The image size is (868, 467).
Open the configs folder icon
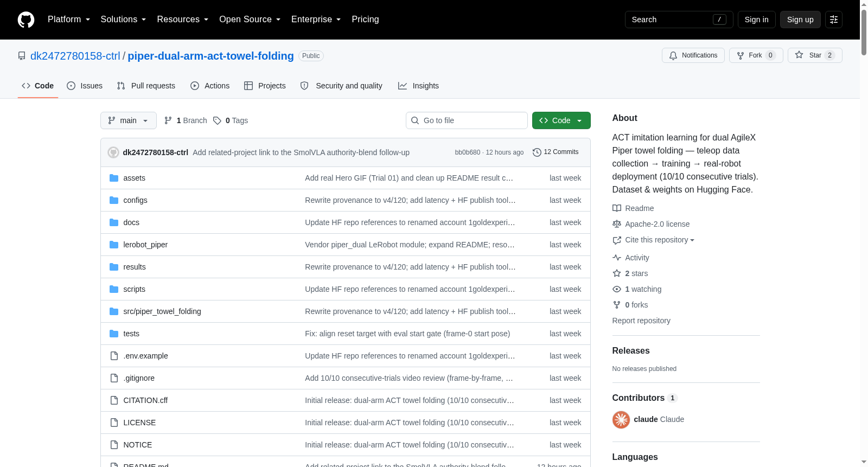(114, 200)
